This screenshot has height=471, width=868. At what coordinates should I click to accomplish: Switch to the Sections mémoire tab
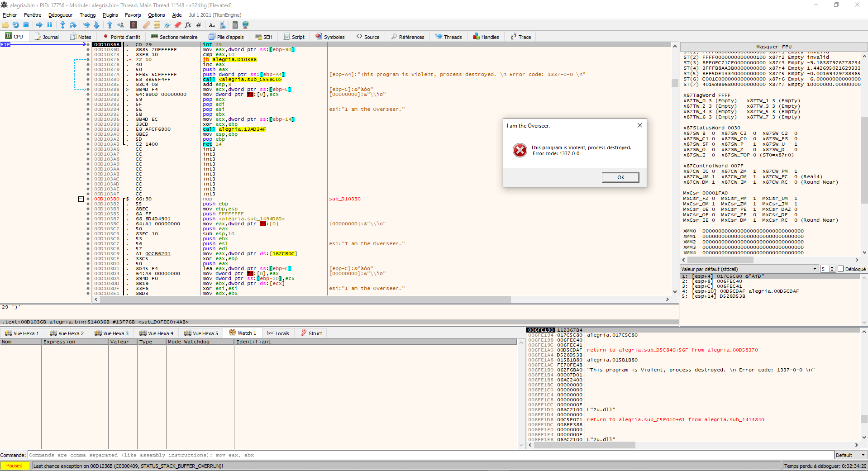174,37
